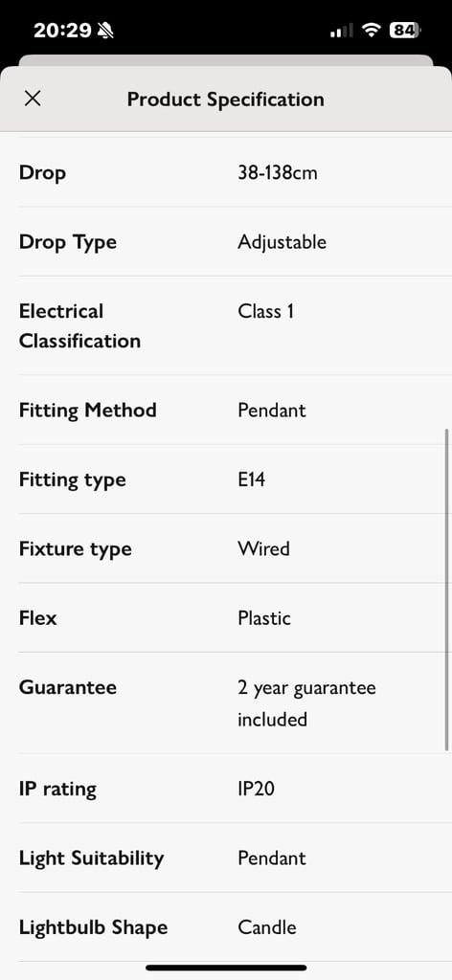Tap the Light Suitability label
Image resolution: width=452 pixels, height=980 pixels.
pos(91,858)
